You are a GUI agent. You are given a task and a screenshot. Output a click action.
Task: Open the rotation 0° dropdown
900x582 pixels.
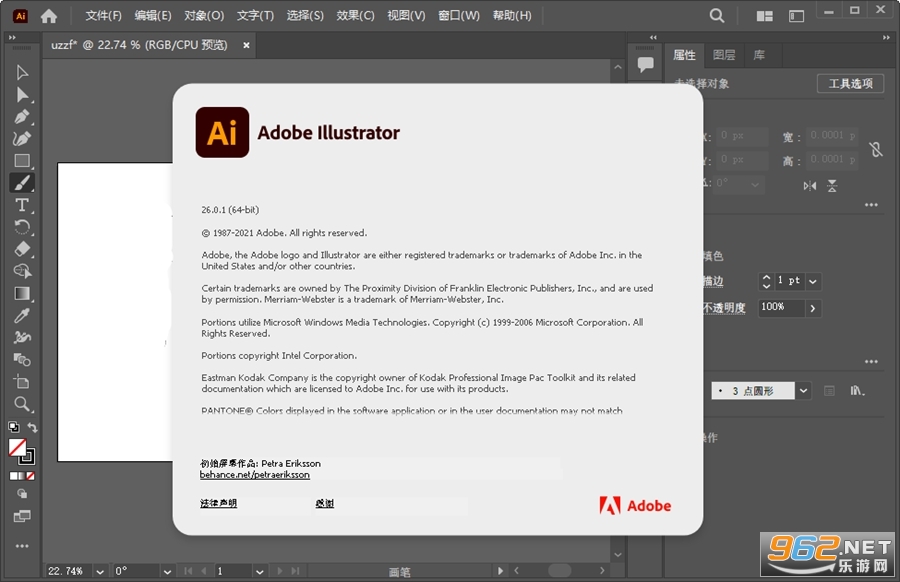click(x=167, y=572)
